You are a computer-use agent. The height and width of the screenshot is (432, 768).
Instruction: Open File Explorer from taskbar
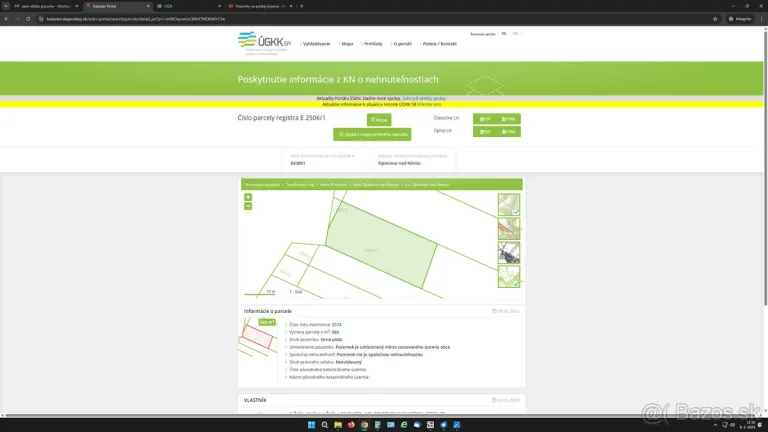pyautogui.click(x=337, y=425)
